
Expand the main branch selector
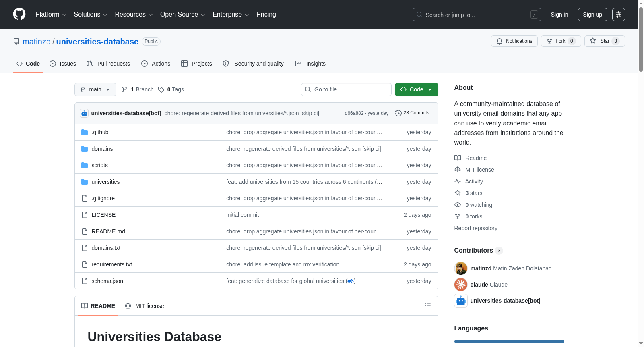point(95,89)
